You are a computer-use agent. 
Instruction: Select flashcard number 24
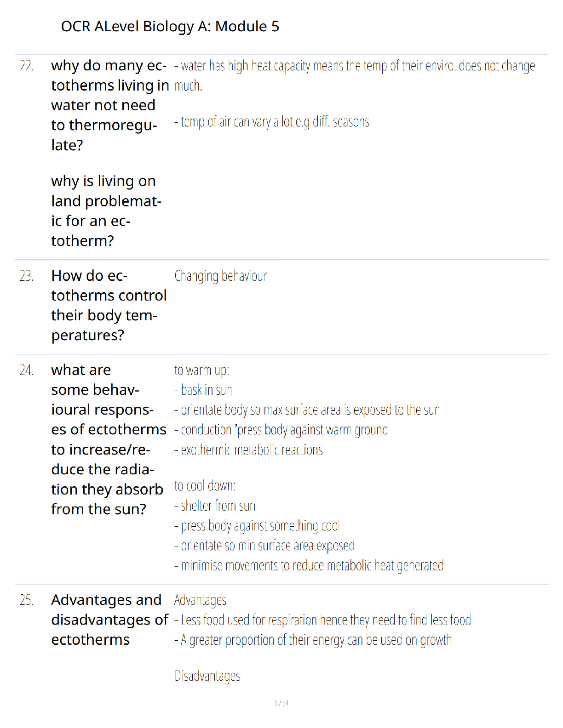[27, 370]
